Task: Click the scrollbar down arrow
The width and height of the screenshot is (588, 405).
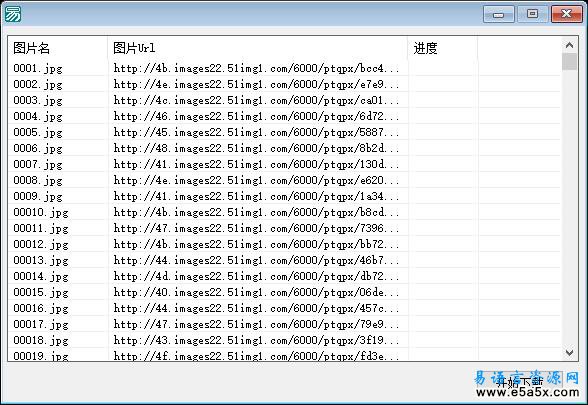Action: (569, 352)
